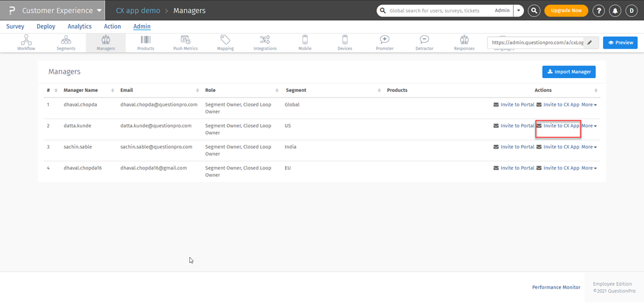Click the global search magnifier icon
The height and width of the screenshot is (303, 644).
pos(534,11)
